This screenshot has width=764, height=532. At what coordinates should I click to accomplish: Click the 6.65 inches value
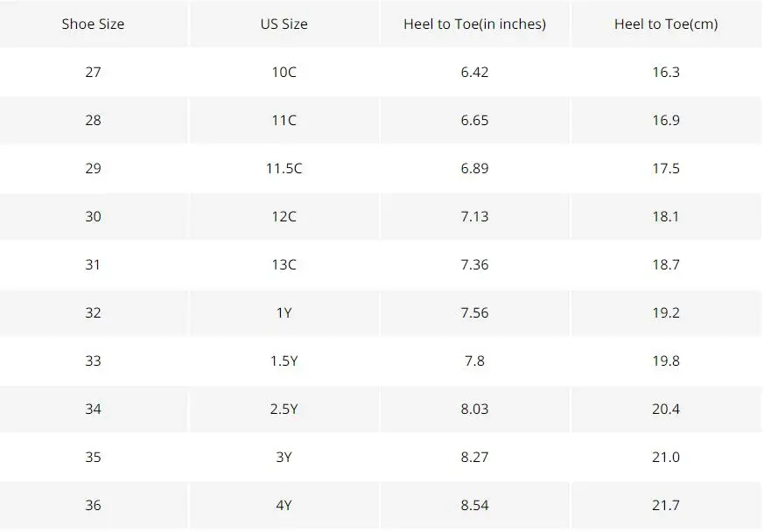(x=474, y=121)
